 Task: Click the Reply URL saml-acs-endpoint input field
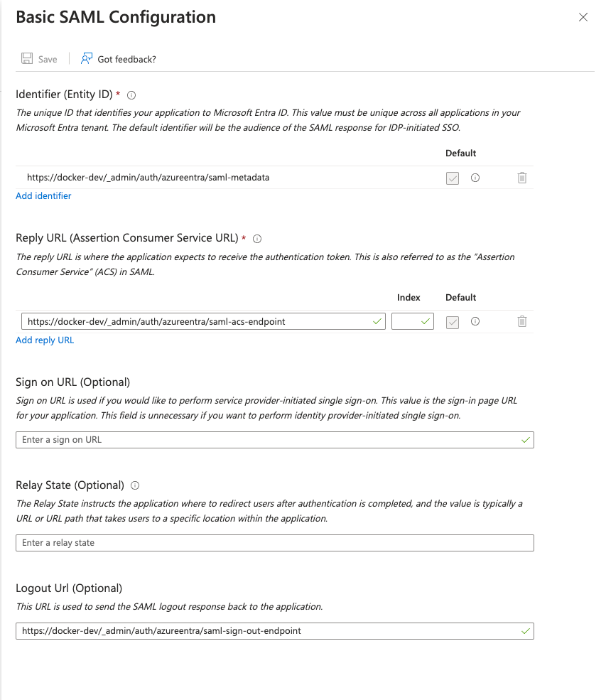[199, 321]
